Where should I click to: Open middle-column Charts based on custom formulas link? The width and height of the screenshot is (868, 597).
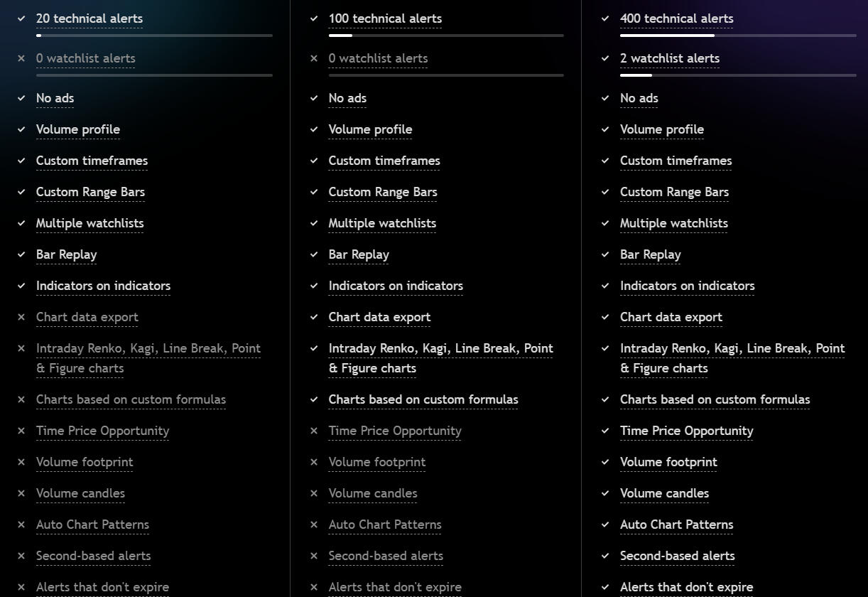[423, 399]
